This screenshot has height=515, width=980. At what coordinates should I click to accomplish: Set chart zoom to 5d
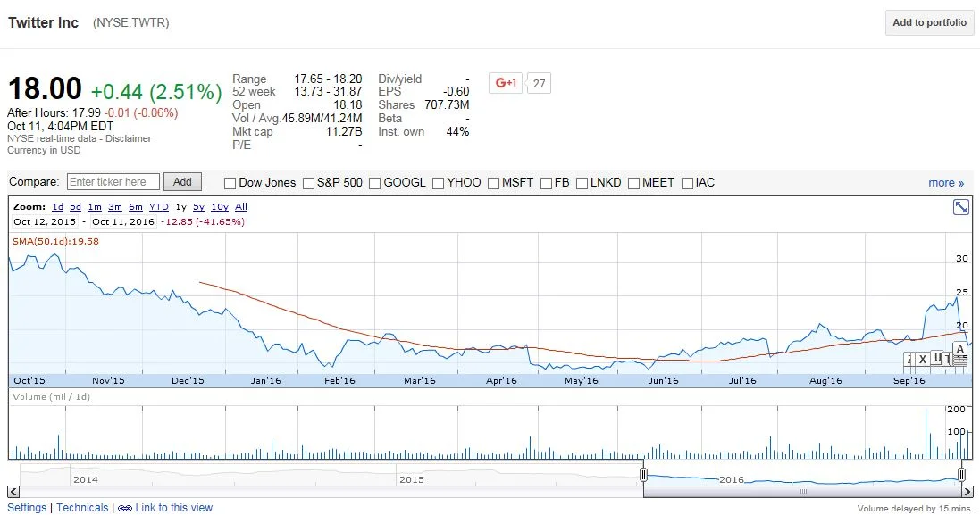(75, 206)
